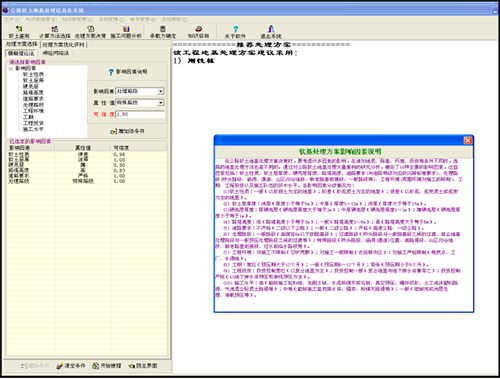Viewport: 500px width, 379px height.
Task: Select the 工程投资 tree item
Action: point(33,123)
